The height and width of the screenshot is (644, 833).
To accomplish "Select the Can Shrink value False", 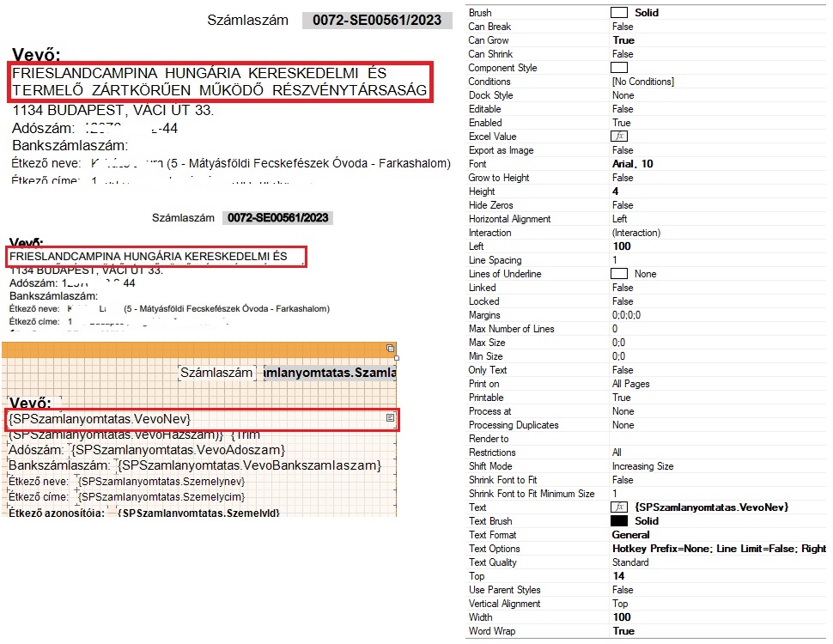I will point(623,54).
